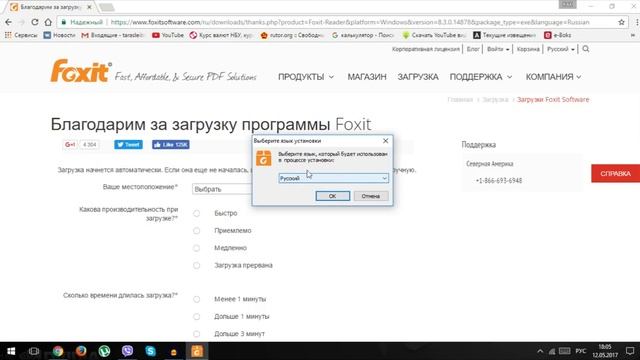Click the Facebook Like button
640x360 pixels.
171,144
